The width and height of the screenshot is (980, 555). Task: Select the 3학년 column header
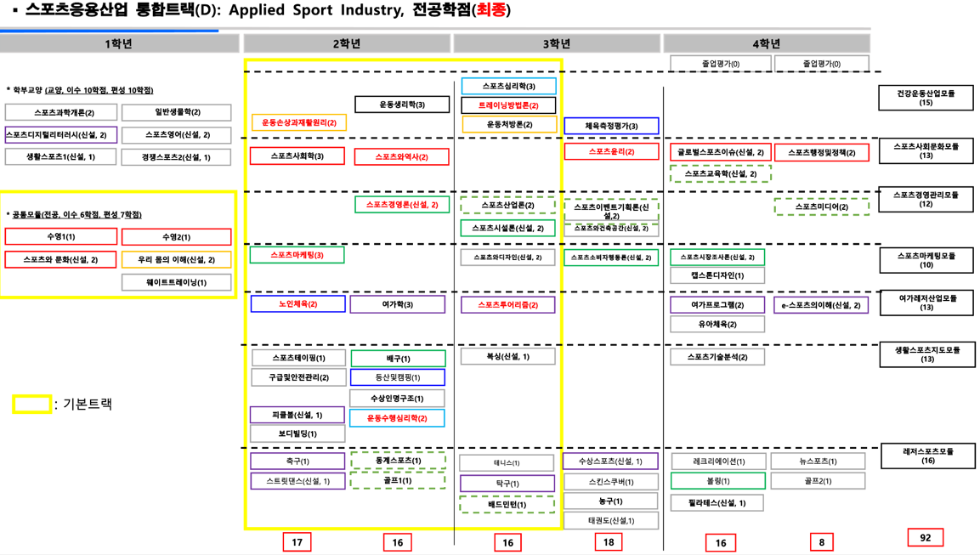556,43
